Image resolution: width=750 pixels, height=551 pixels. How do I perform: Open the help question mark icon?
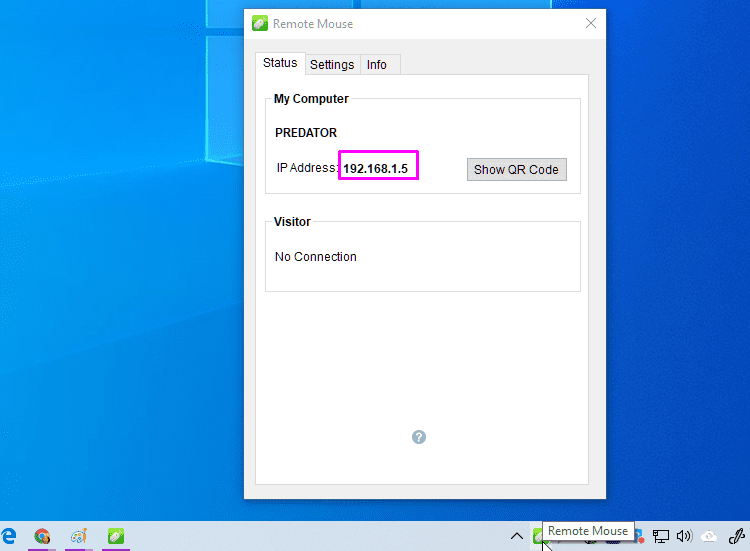coord(419,437)
